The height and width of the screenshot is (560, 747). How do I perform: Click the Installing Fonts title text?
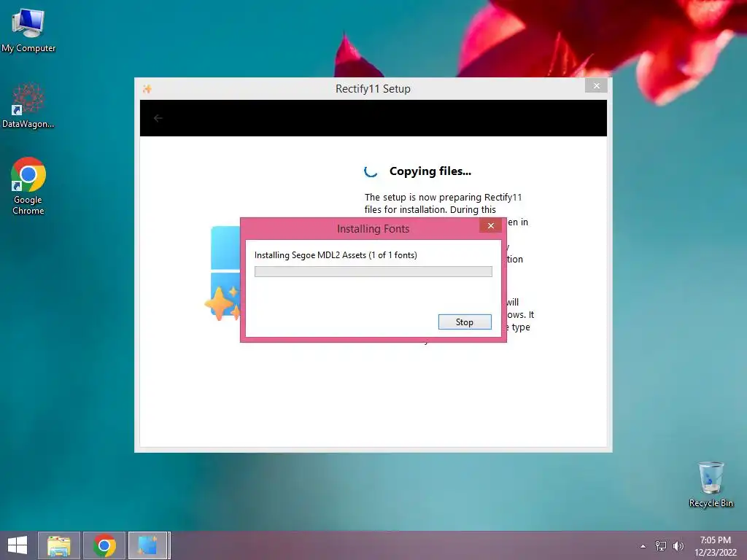(x=373, y=229)
